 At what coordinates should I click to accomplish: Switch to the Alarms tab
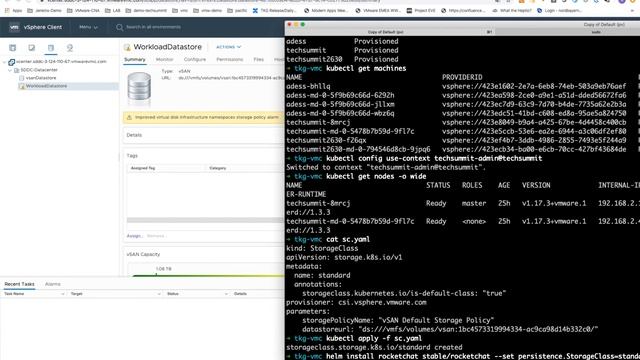tap(53, 284)
